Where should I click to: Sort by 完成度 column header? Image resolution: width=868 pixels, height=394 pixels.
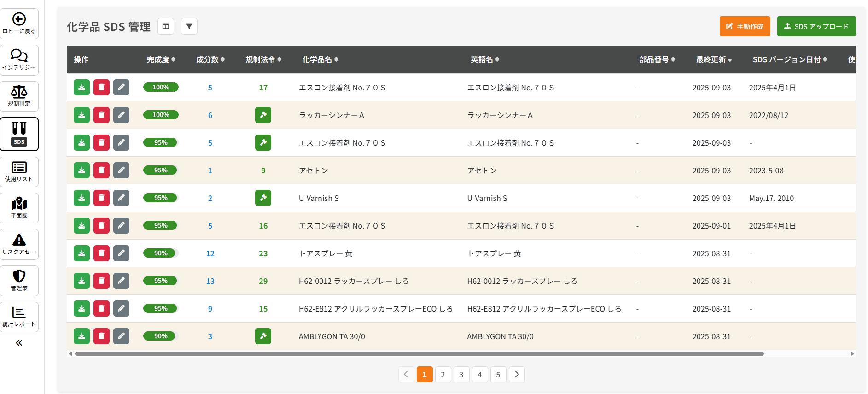(161, 59)
